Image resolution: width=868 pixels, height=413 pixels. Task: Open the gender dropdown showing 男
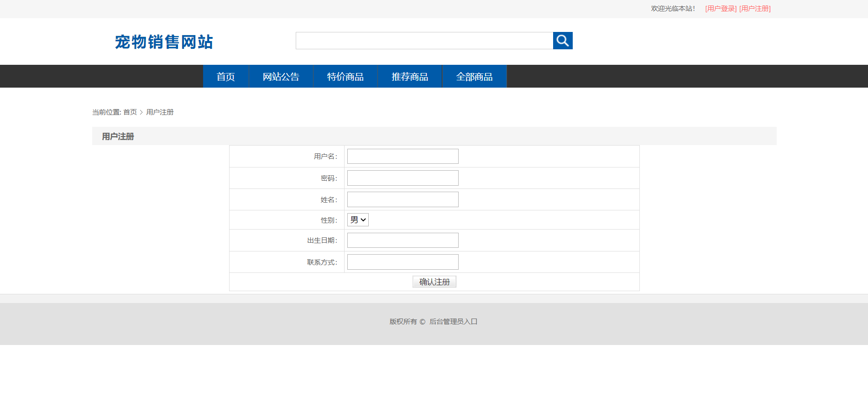click(x=358, y=220)
